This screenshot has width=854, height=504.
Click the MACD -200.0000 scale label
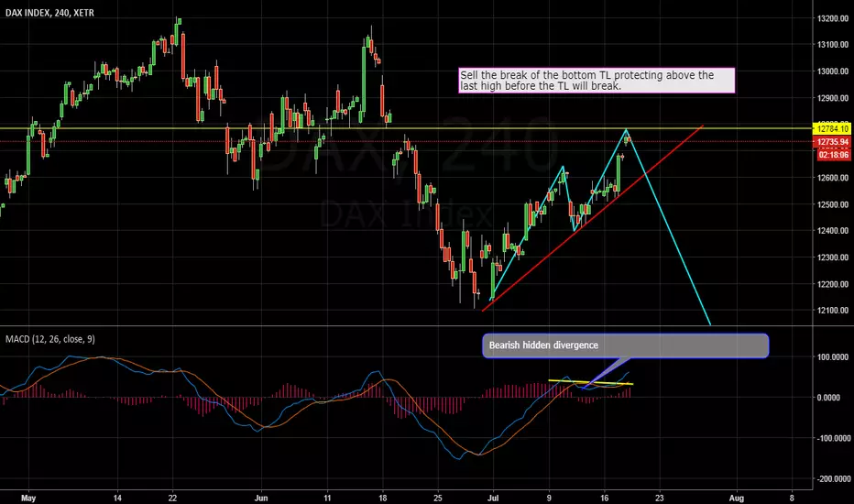tap(833, 479)
